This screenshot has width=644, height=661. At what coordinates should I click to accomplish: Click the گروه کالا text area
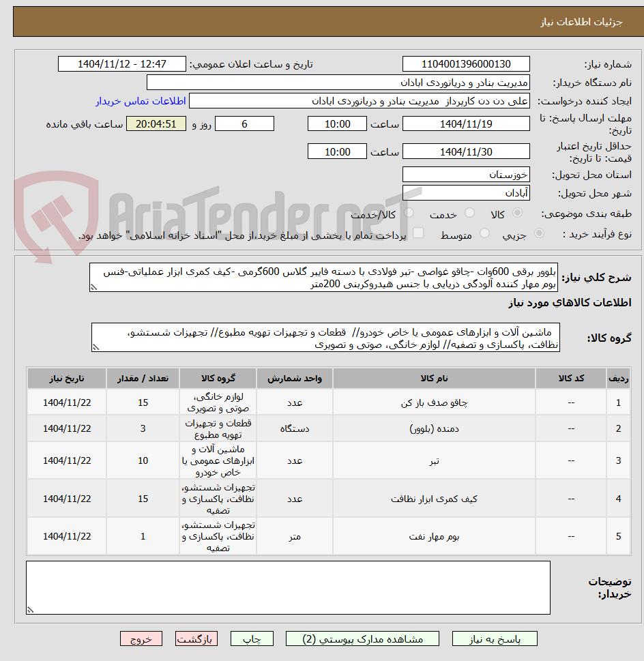325,338
